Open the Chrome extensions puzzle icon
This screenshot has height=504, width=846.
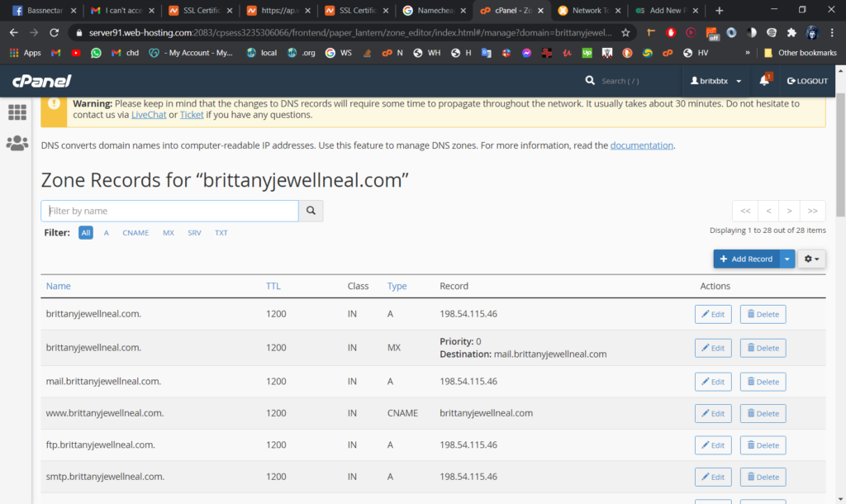(791, 32)
